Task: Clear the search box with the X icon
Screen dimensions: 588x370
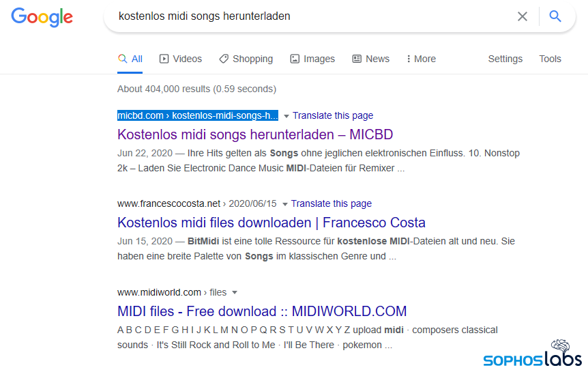Action: (523, 16)
